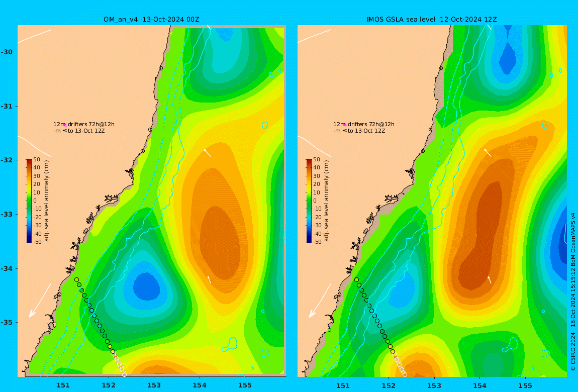Click the dark orange high eddy core on left map
The width and height of the screenshot is (578, 392).
[220, 243]
